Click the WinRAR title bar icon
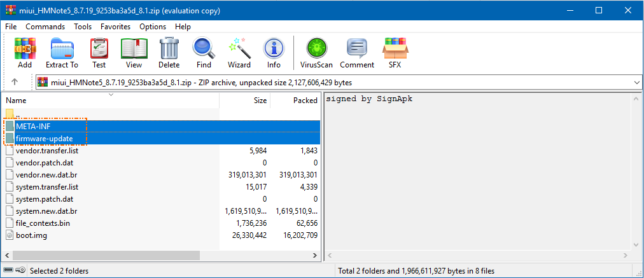The height and width of the screenshot is (278, 644). click(x=10, y=11)
